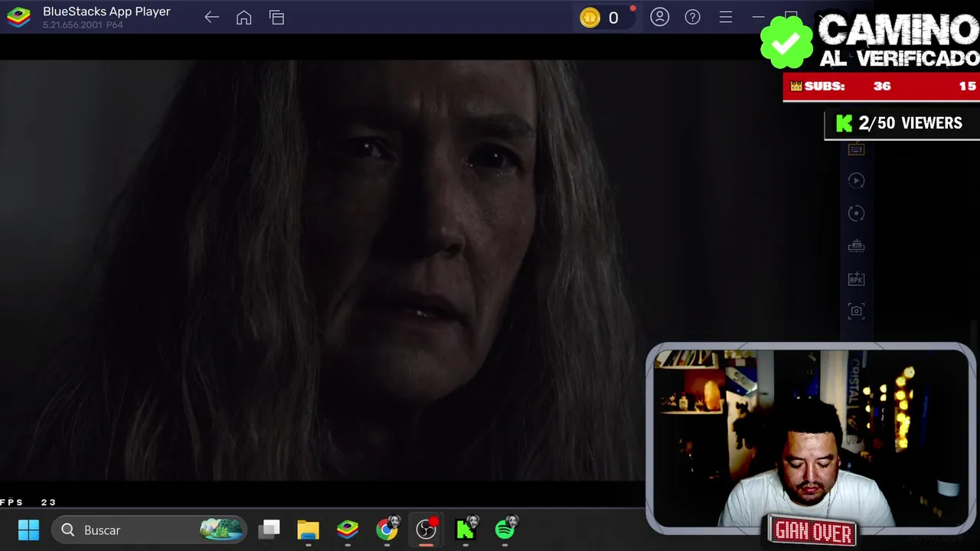Open macro recorder play icon in sidebar
The width and height of the screenshot is (980, 551).
pos(856,181)
